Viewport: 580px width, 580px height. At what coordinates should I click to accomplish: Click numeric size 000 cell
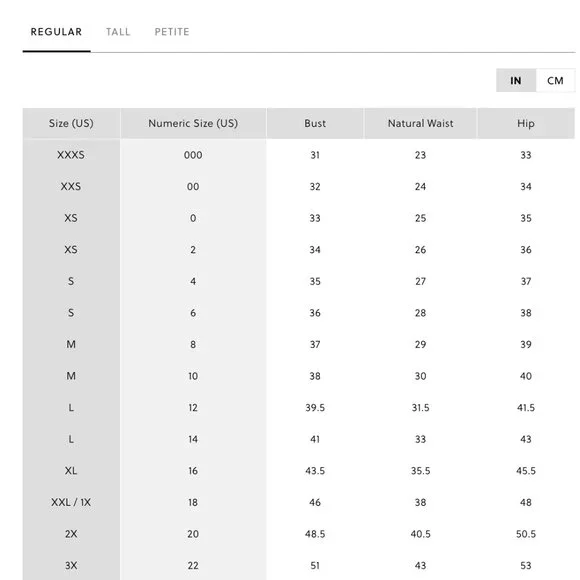tap(193, 155)
